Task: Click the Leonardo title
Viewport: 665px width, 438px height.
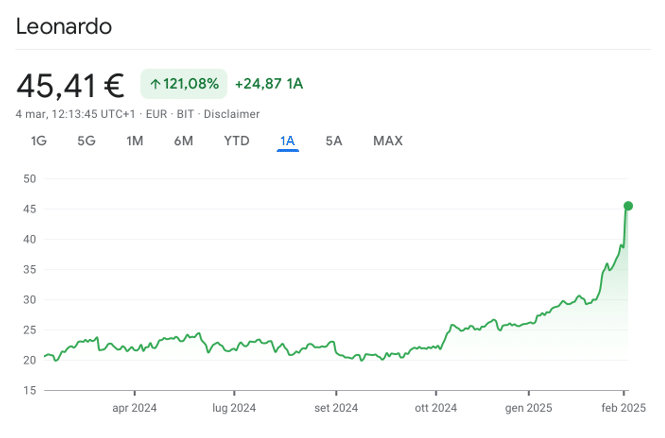Action: point(64,26)
